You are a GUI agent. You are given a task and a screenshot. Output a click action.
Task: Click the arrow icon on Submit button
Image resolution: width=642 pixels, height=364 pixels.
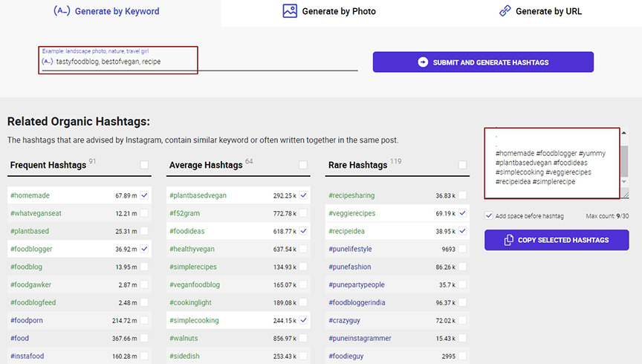pos(423,62)
